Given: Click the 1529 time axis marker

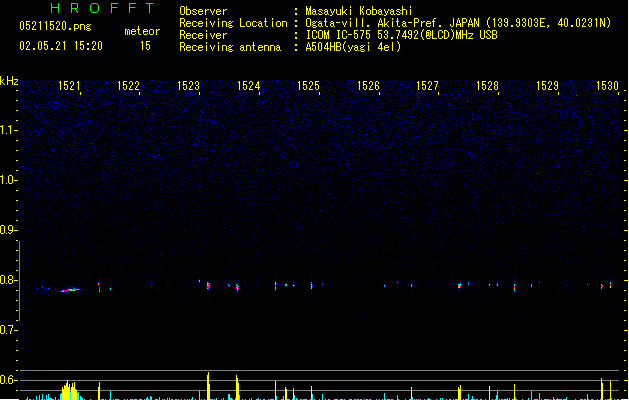Looking at the screenshot, I should coord(547,86).
